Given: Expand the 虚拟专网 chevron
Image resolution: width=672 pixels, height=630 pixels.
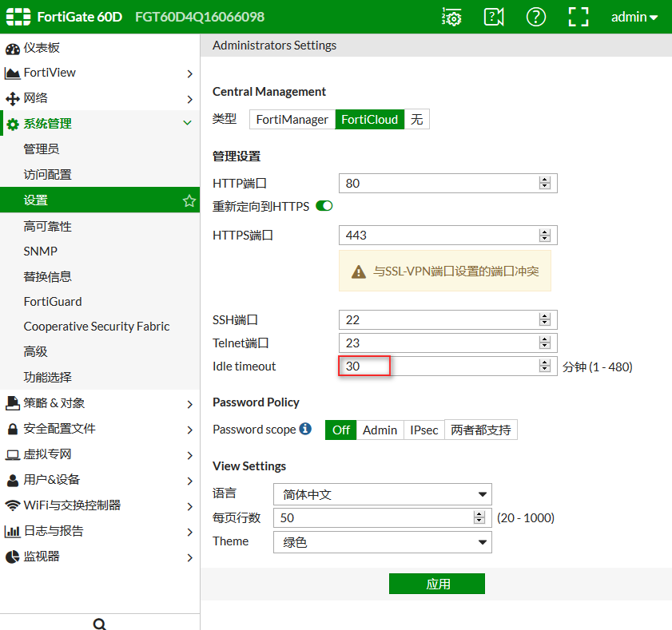Looking at the screenshot, I should pos(190,455).
